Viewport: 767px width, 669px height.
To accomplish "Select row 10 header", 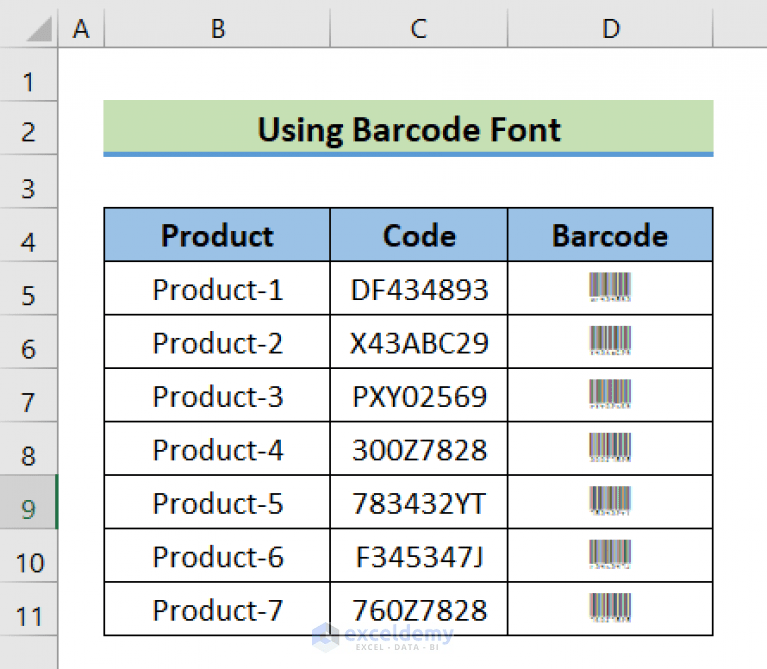I will tap(28, 556).
